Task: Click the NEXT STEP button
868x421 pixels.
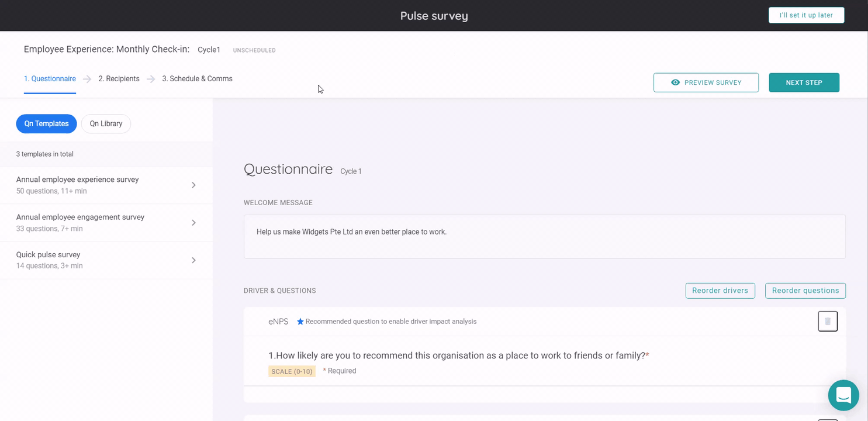Action: tap(804, 82)
